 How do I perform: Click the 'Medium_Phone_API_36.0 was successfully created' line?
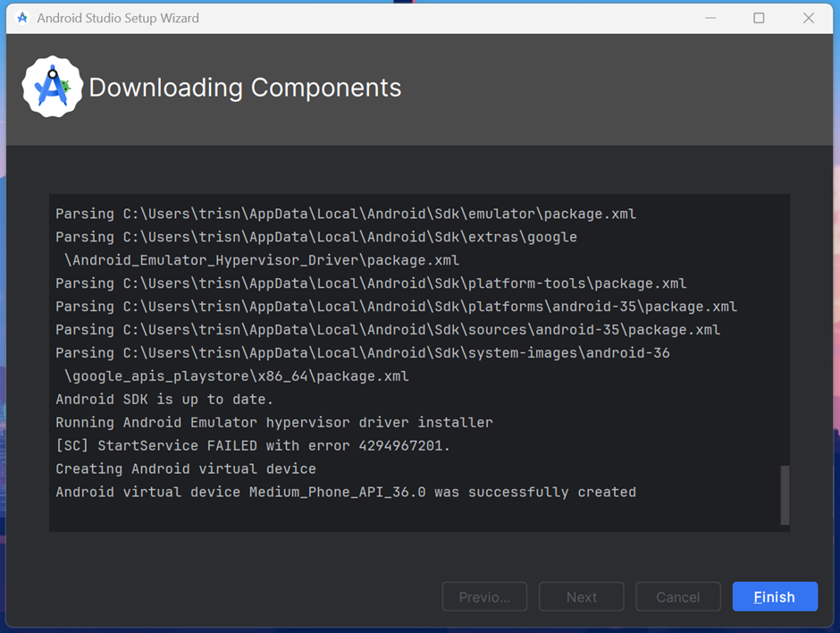coord(346,492)
